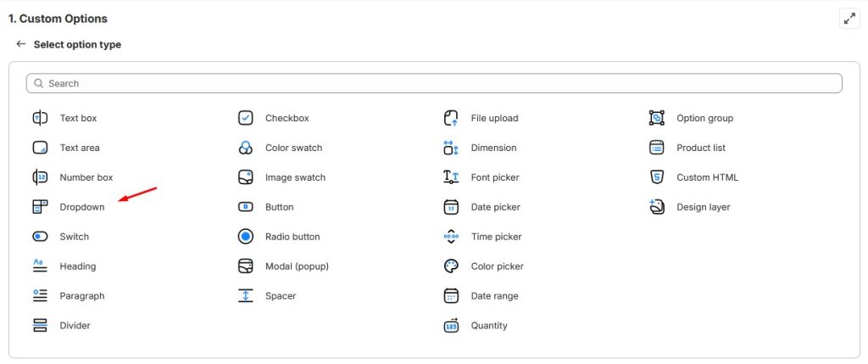This screenshot has height=364, width=868.
Task: Pick the Dimension option icon
Action: coord(451,148)
